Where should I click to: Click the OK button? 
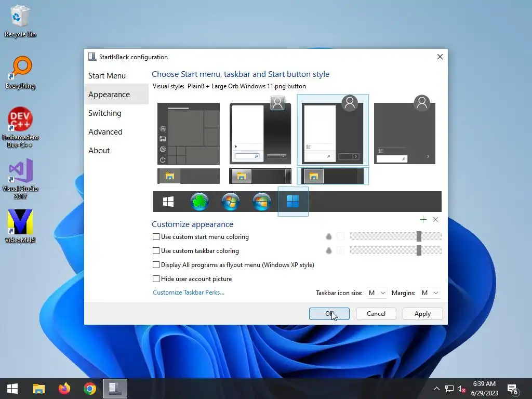329,313
